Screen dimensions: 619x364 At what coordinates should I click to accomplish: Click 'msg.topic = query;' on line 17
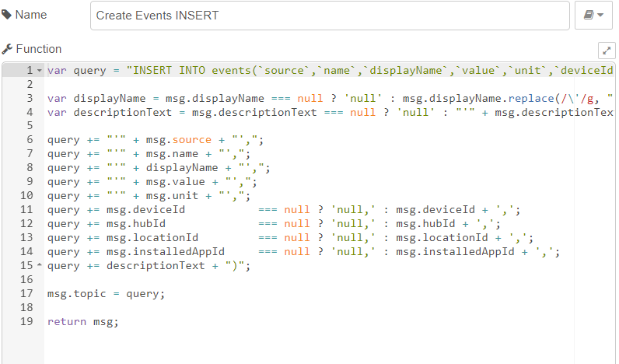(107, 294)
